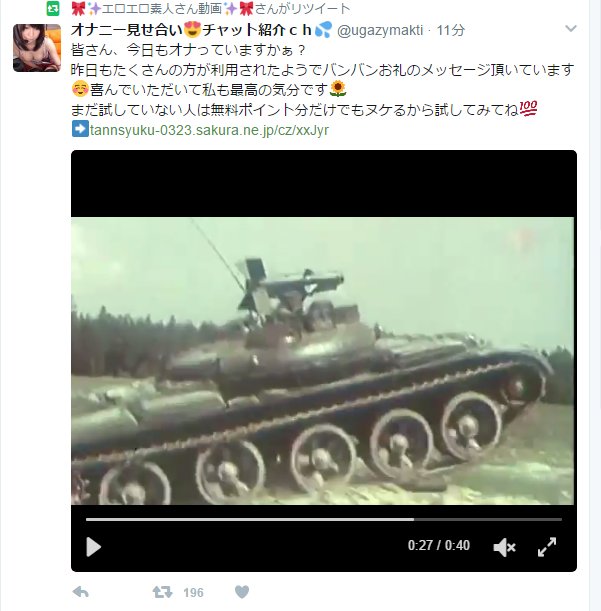Like the tweet with the heart icon

242,592
